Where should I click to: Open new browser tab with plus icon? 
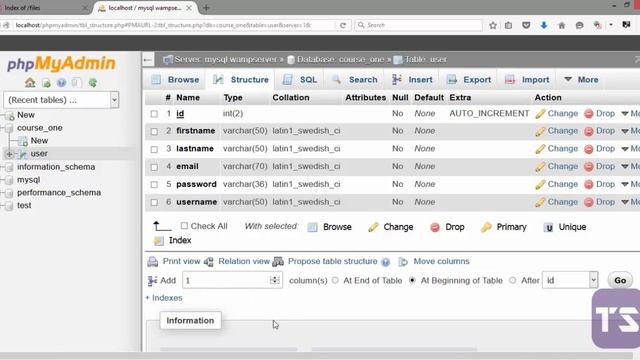(206, 8)
